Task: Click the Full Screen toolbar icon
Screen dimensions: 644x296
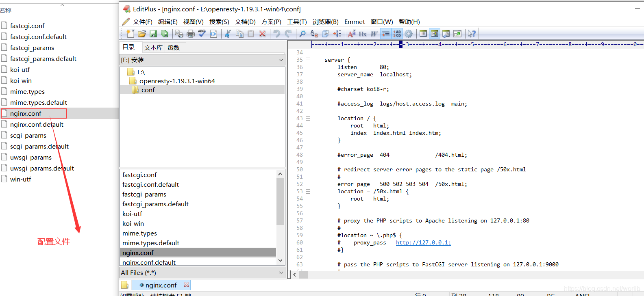Action: click(x=457, y=34)
